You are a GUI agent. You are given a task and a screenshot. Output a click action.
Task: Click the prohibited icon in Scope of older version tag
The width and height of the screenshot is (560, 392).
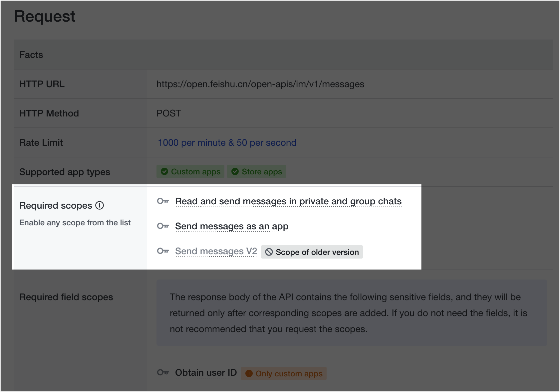[269, 252]
